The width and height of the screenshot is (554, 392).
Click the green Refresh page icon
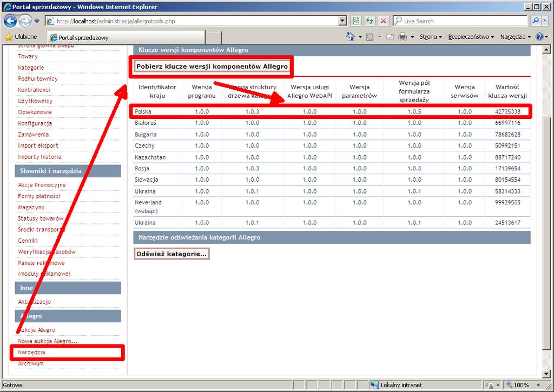(x=370, y=21)
